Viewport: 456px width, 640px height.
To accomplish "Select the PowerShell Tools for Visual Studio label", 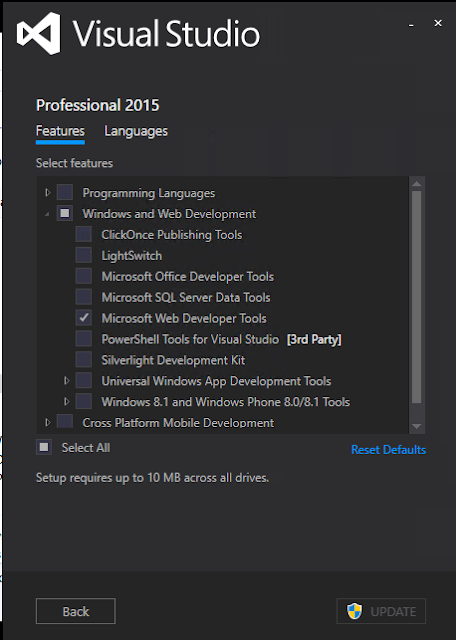I will coord(190,339).
